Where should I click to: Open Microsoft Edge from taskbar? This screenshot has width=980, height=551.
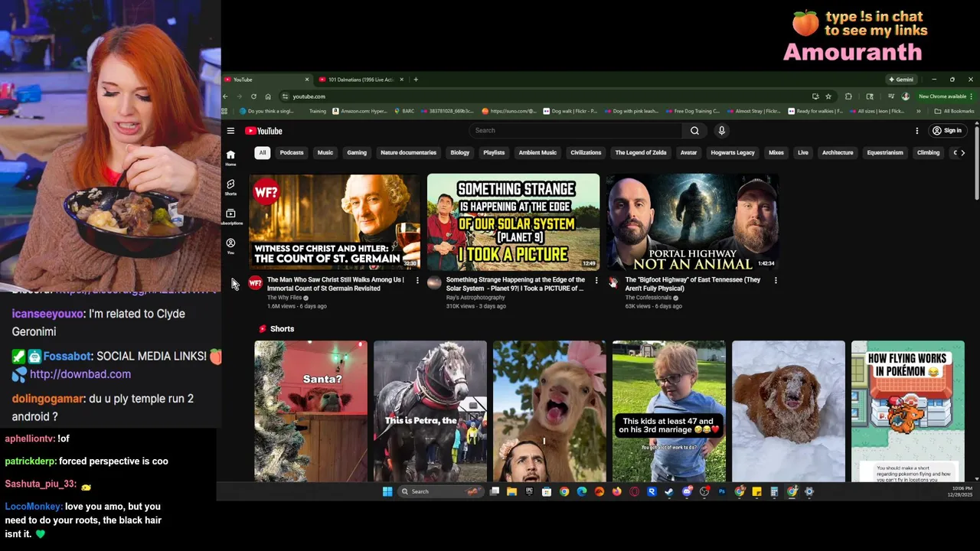[582, 491]
